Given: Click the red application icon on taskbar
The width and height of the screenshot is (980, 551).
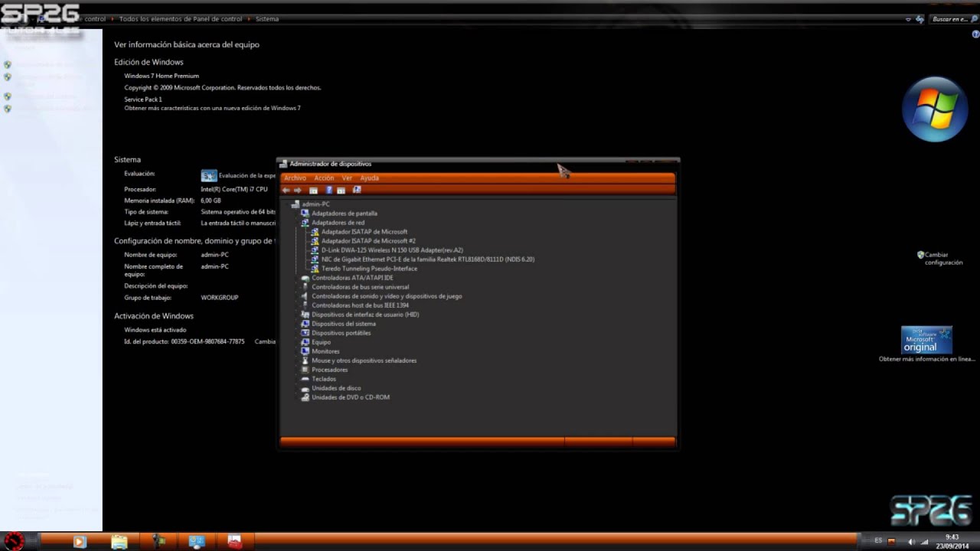Looking at the screenshot, I should (235, 542).
